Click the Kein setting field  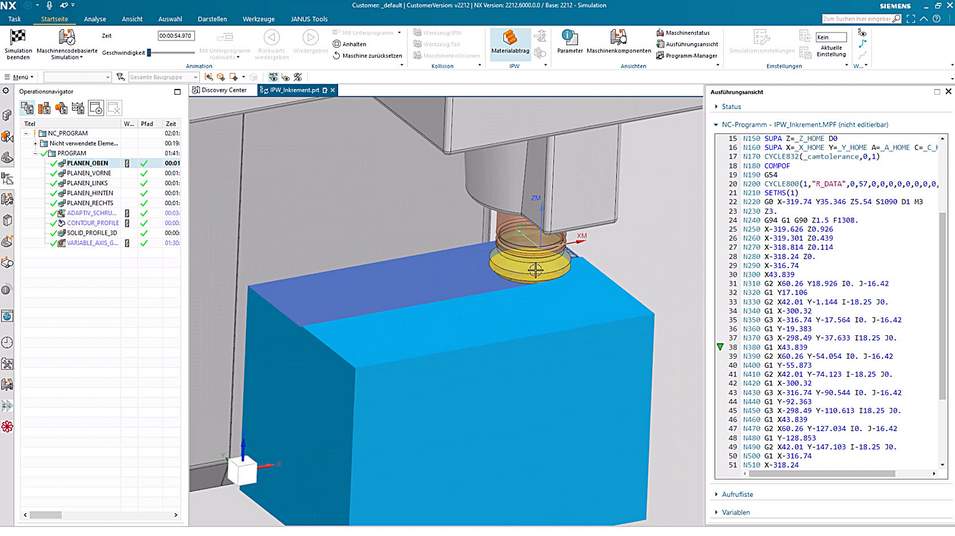[831, 37]
